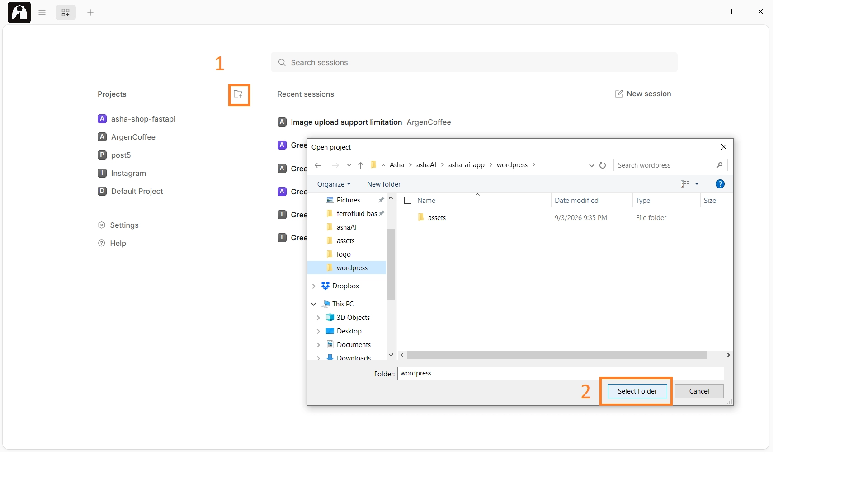
Task: Click the asha-ai-app breadcrumb segment
Action: pyautogui.click(x=466, y=165)
